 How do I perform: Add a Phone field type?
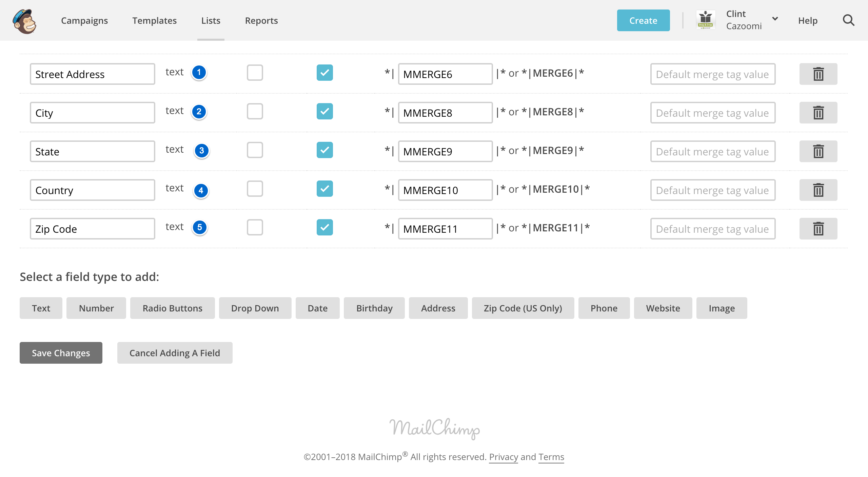(604, 308)
